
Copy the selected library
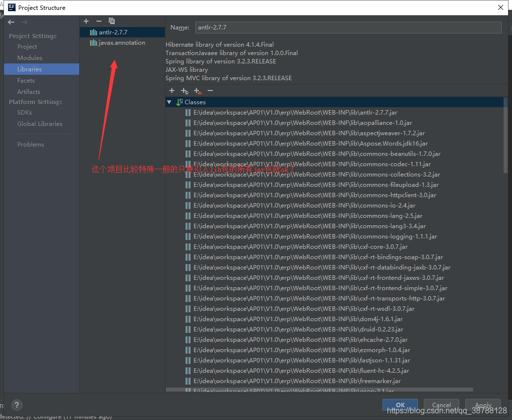[x=112, y=21]
